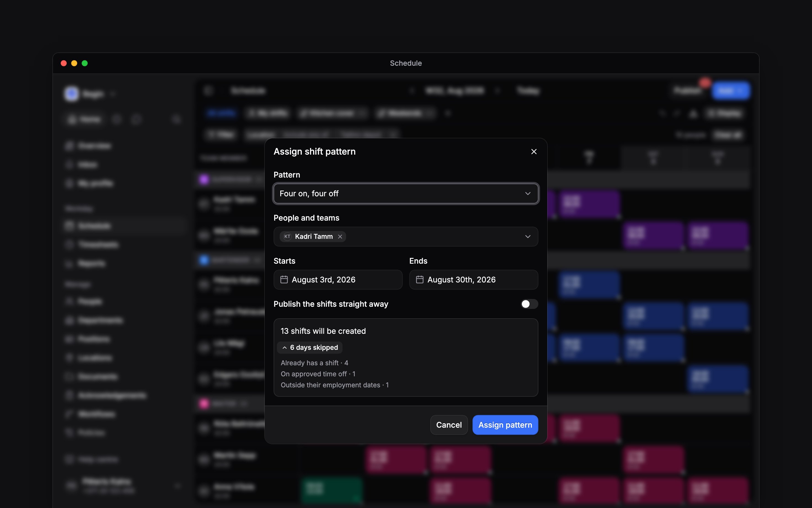Click the Kadri Tamm person chip
812x508 pixels.
pos(313,237)
